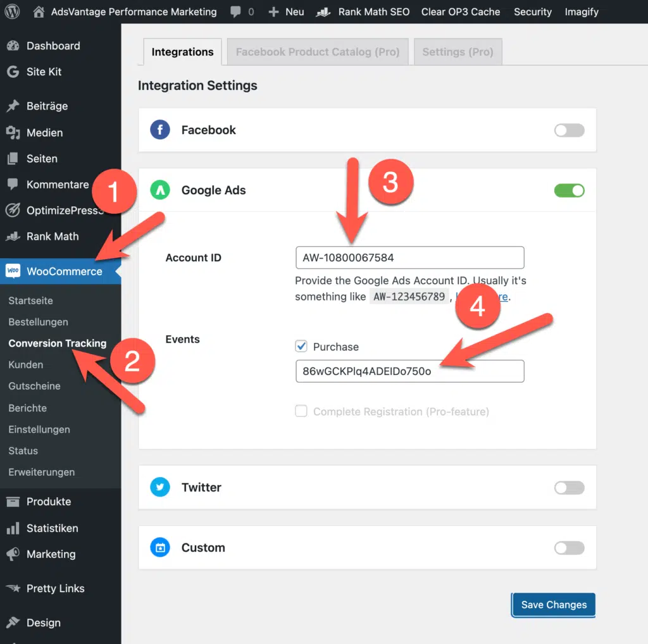
Task: Click the Seiten pages icon
Action: tap(13, 159)
